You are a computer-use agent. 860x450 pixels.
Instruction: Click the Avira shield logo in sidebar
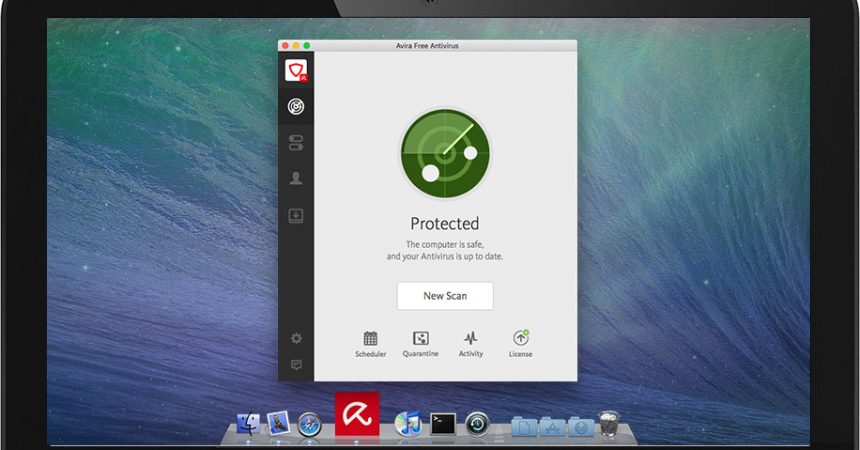pyautogui.click(x=296, y=71)
